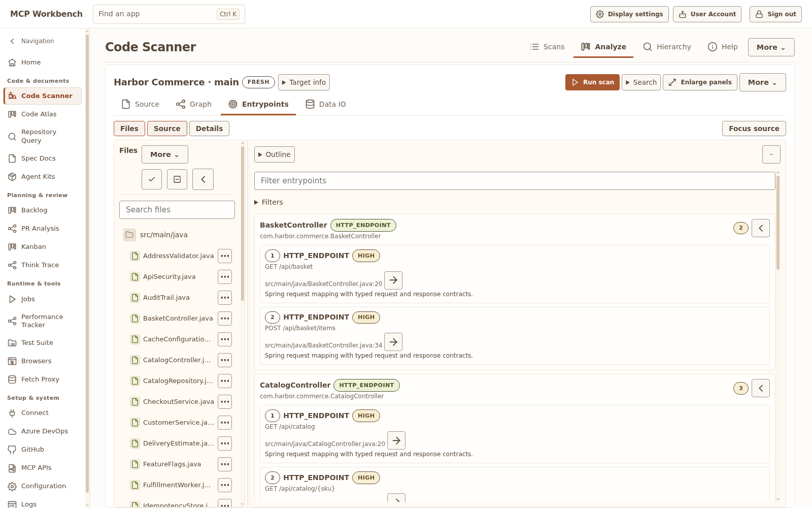Image resolution: width=812 pixels, height=508 pixels.
Task: Open Repository Query from sidebar
Action: pos(43,136)
